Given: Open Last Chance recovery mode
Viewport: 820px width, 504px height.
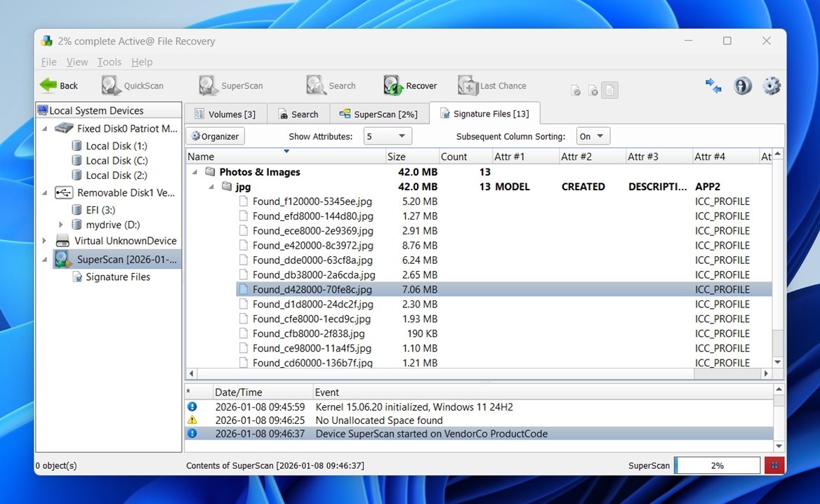Looking at the screenshot, I should point(493,84).
